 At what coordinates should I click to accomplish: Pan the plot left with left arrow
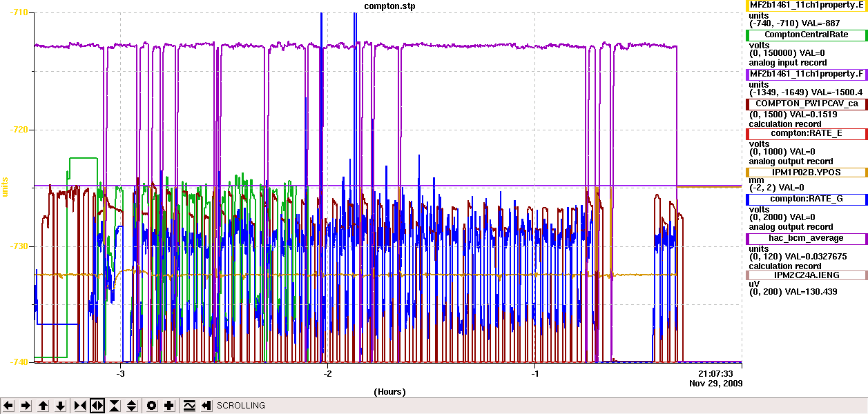click(9, 406)
